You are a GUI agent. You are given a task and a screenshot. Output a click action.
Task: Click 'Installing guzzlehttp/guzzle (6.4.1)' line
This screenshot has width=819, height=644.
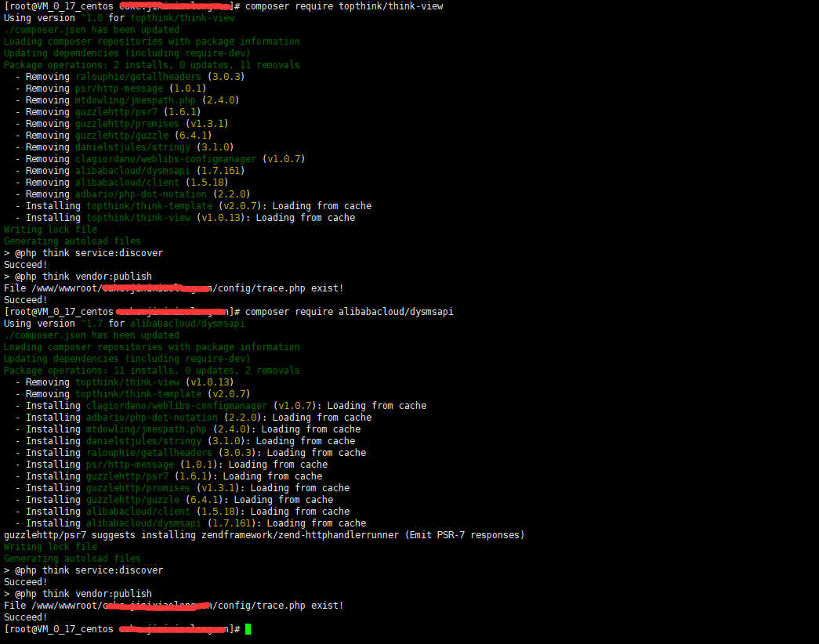tap(174, 500)
